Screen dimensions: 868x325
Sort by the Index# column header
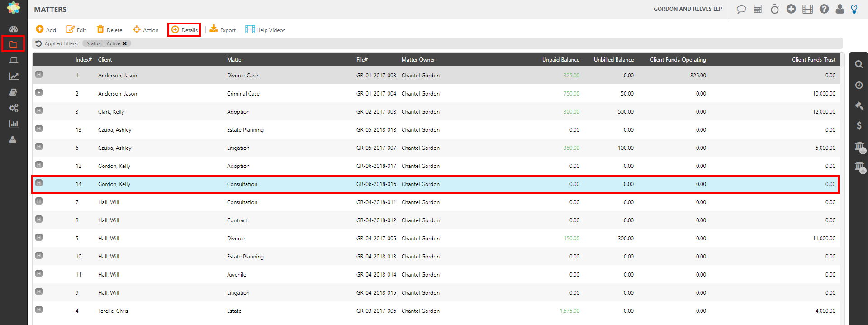point(83,60)
